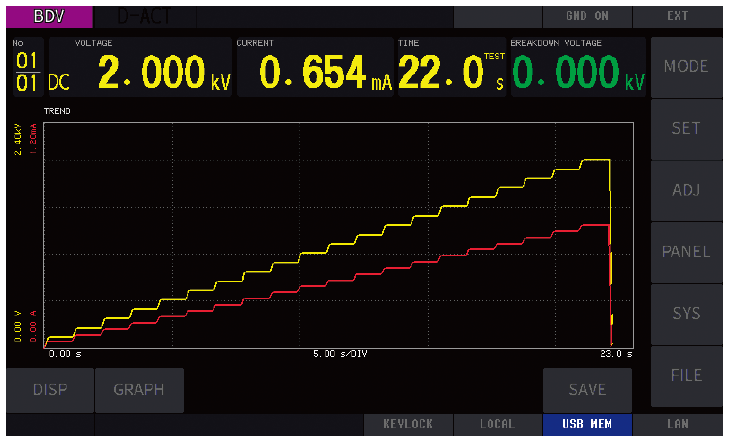Click the TREND label above graph
Image resolution: width=731 pixels, height=443 pixels.
tap(57, 111)
